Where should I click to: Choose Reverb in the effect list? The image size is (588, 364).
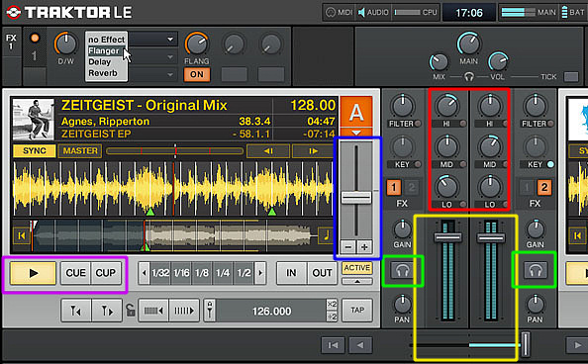point(103,73)
